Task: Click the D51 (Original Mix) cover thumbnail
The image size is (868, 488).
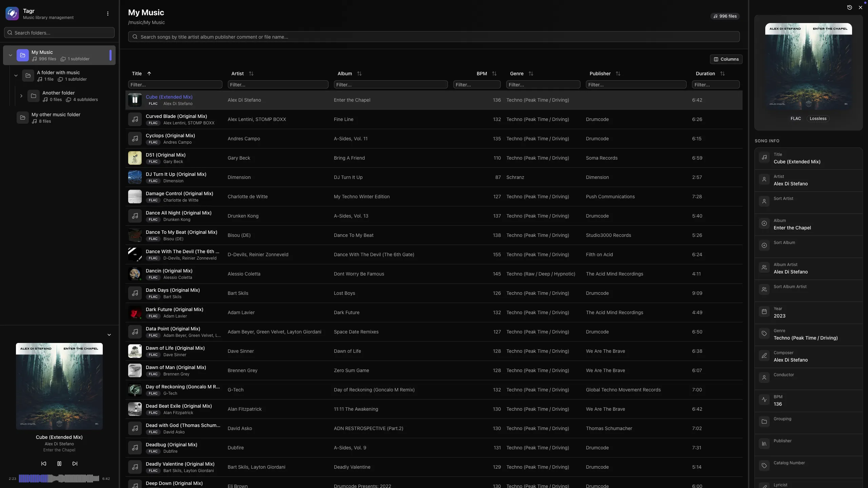Action: (135, 158)
